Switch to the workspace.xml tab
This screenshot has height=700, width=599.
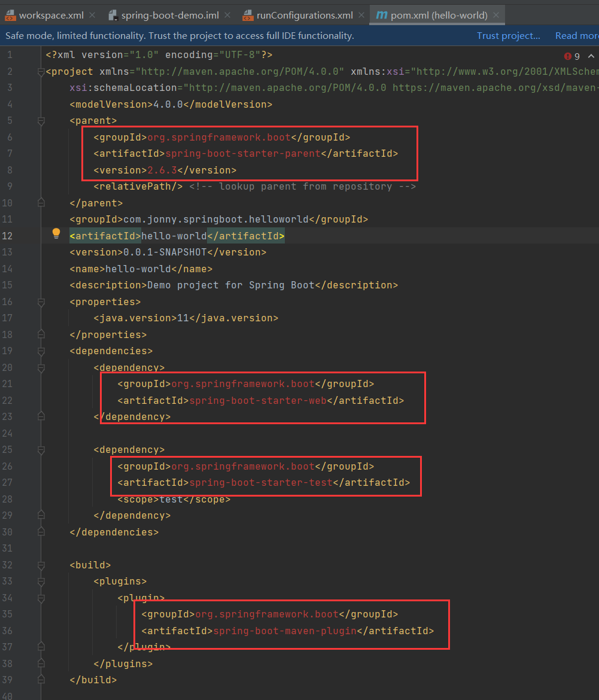51,15
